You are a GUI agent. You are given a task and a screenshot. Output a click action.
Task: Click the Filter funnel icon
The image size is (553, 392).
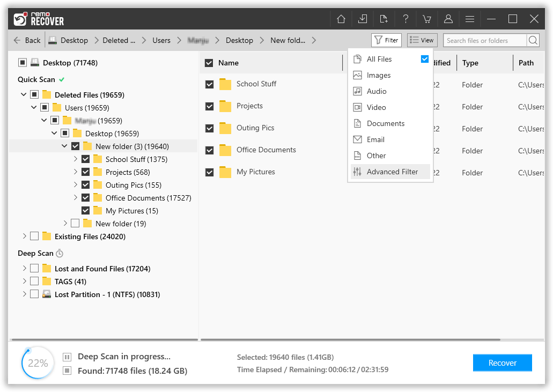379,40
